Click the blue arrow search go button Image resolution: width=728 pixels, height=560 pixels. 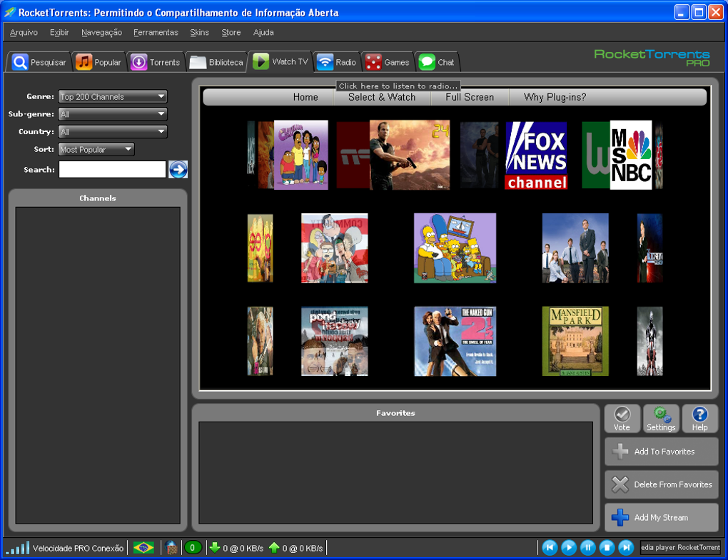[178, 169]
